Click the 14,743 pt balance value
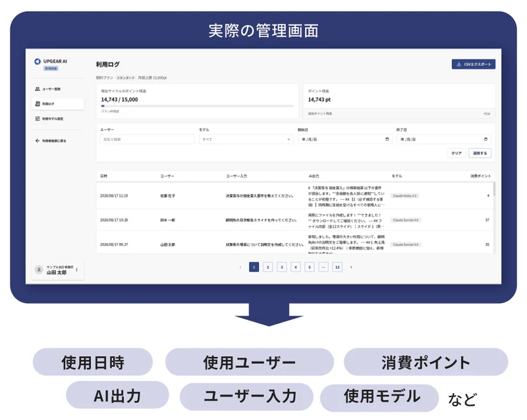This screenshot has height=420, width=527. pyautogui.click(x=319, y=99)
